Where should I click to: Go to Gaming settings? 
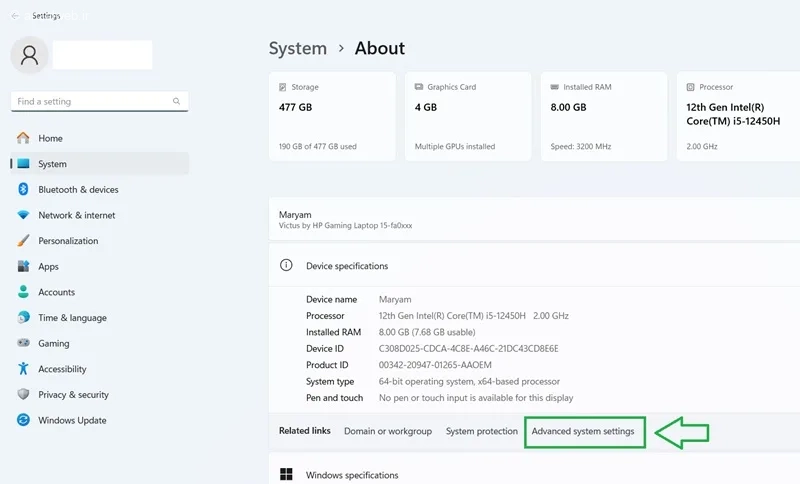99,343
